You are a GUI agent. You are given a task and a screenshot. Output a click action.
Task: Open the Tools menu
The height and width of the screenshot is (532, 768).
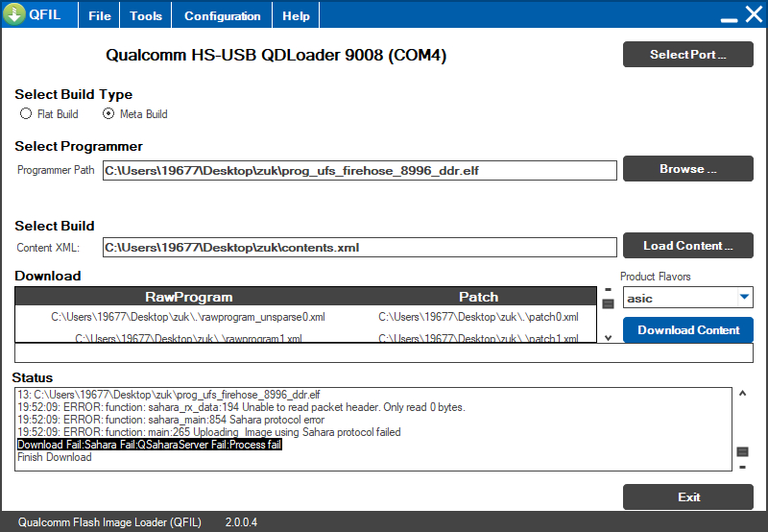pyautogui.click(x=146, y=15)
